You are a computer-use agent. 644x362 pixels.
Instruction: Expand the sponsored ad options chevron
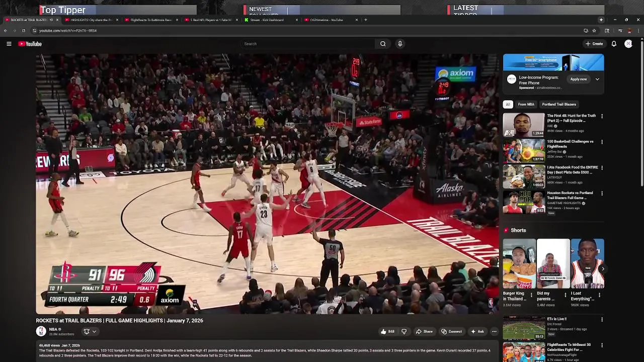(597, 79)
